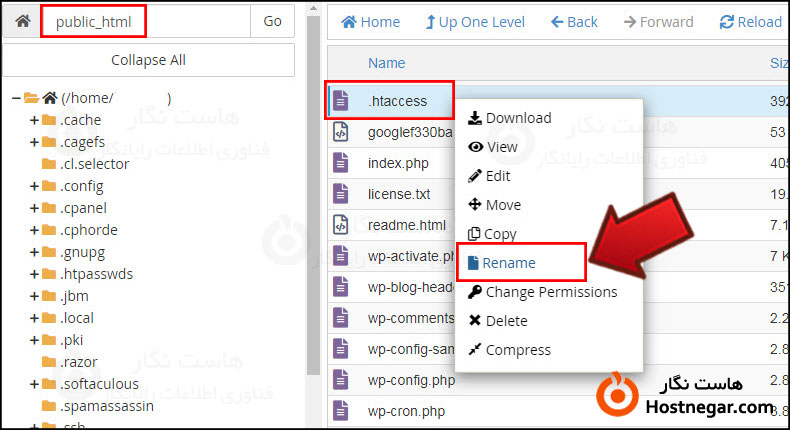Choose Move from the context menu
Image resolution: width=790 pixels, height=430 pixels.
(x=494, y=205)
